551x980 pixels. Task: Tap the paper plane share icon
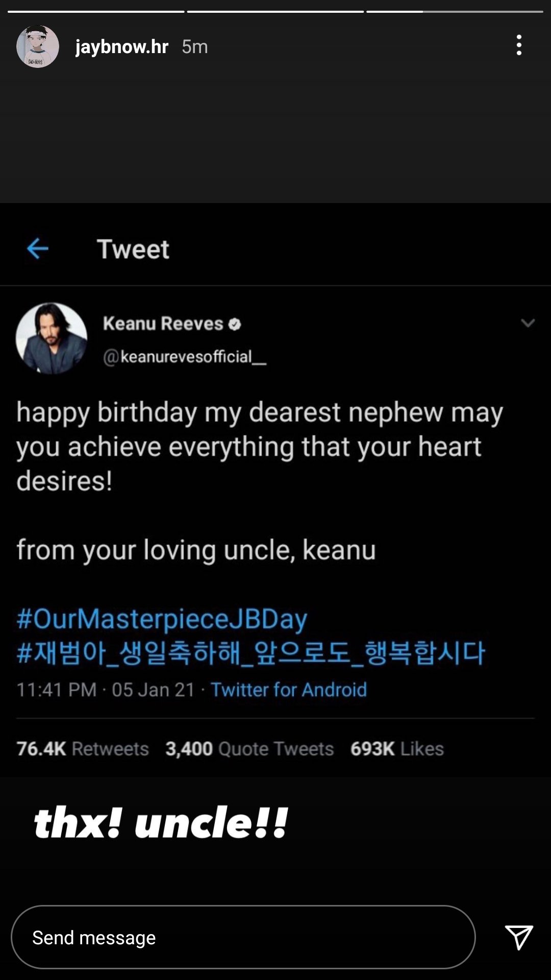(x=518, y=937)
